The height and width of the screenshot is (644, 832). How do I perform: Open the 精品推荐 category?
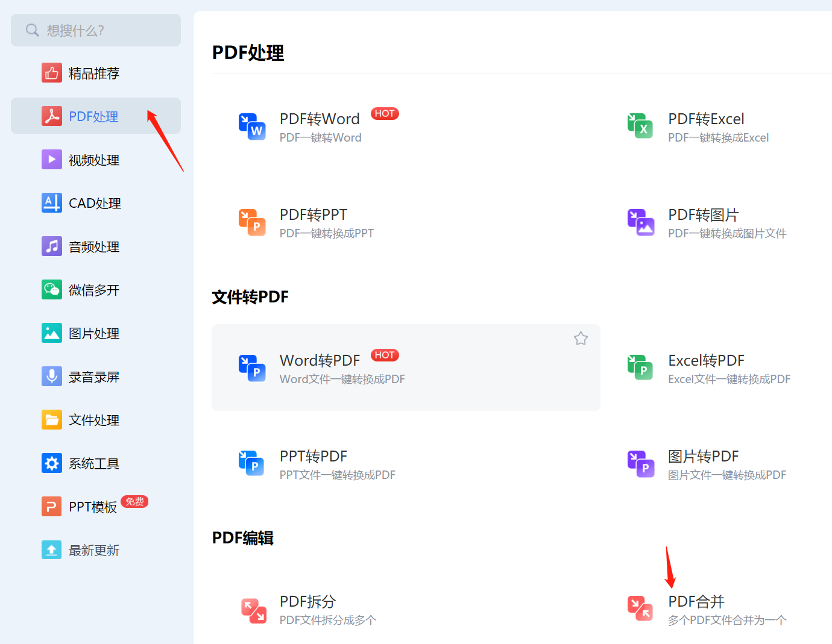click(94, 73)
